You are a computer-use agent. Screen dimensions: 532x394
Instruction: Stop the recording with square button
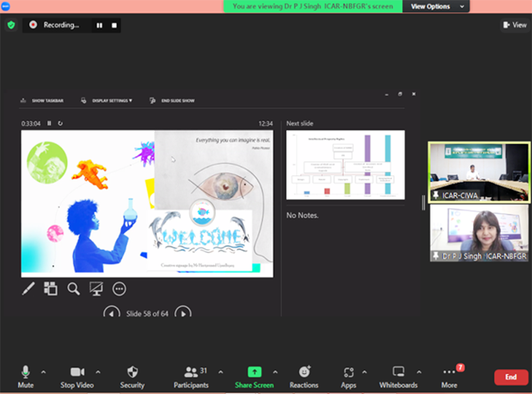pos(115,25)
